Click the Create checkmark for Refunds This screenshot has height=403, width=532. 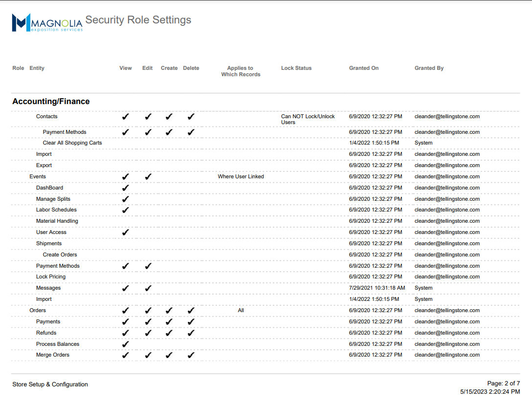click(169, 333)
